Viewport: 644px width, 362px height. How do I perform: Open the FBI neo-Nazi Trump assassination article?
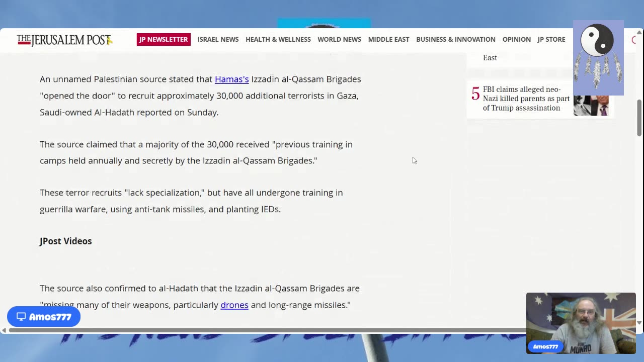point(526,99)
